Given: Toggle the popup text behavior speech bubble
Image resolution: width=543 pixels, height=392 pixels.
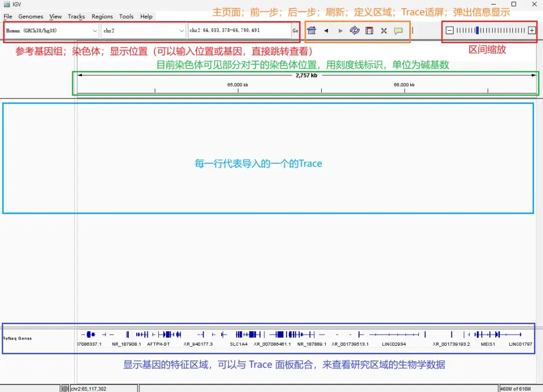Looking at the screenshot, I should 398,31.
